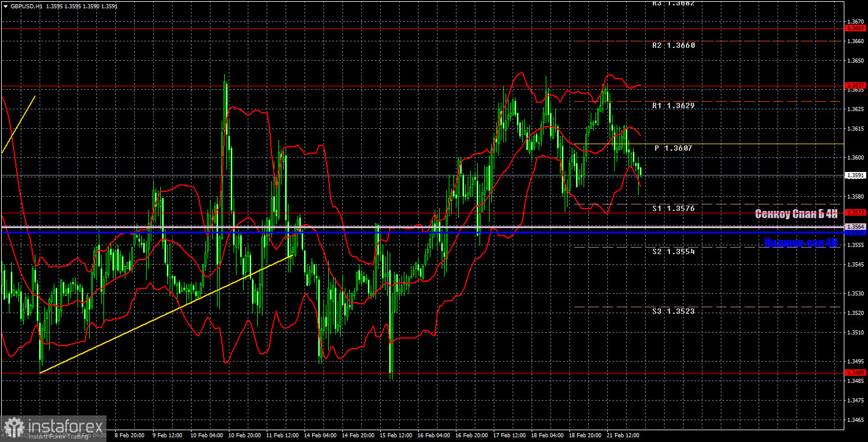Click the 17 Feb 12:00 time label
Viewport: 868px width, 442px height.
pyautogui.click(x=510, y=436)
